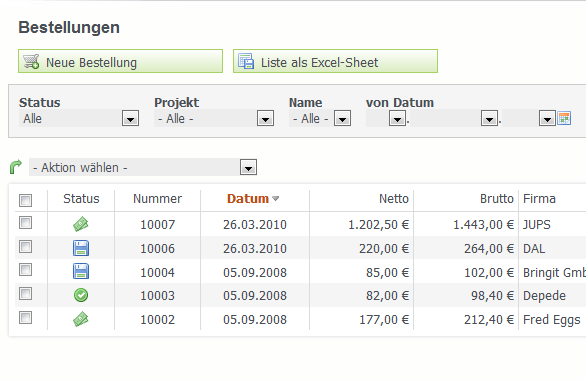Click the shopping cart icon on Neue Bestellung
586x380 pixels.
point(31,61)
